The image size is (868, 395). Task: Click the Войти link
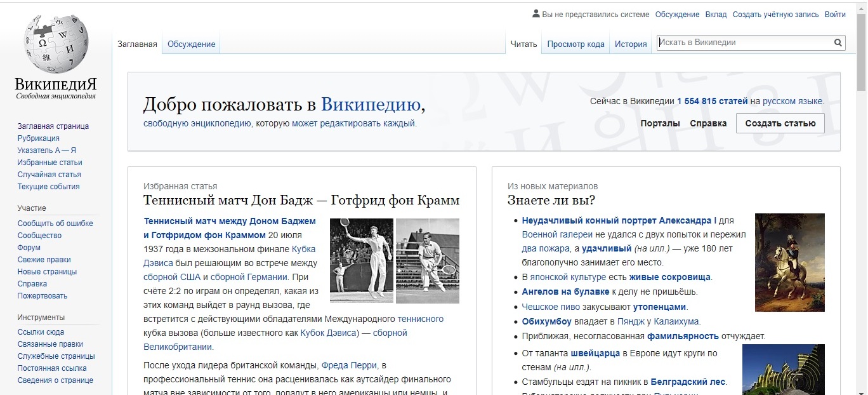pyautogui.click(x=836, y=14)
